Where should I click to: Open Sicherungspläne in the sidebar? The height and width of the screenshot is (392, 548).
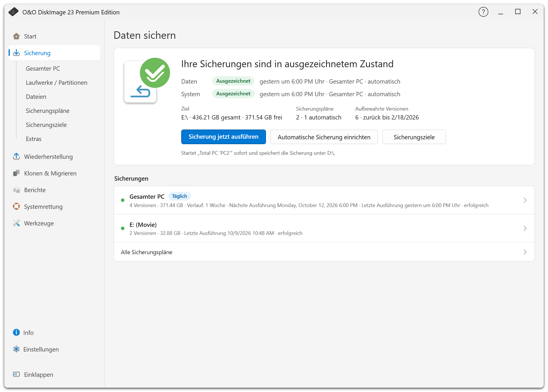pyautogui.click(x=48, y=111)
